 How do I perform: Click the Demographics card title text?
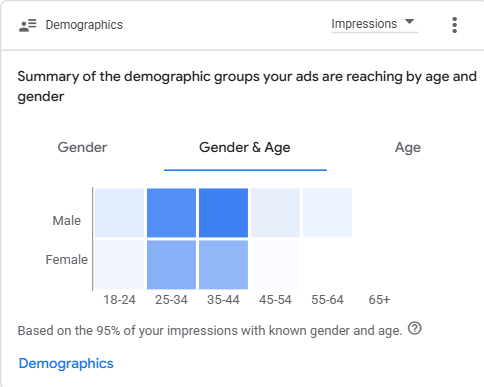(84, 25)
